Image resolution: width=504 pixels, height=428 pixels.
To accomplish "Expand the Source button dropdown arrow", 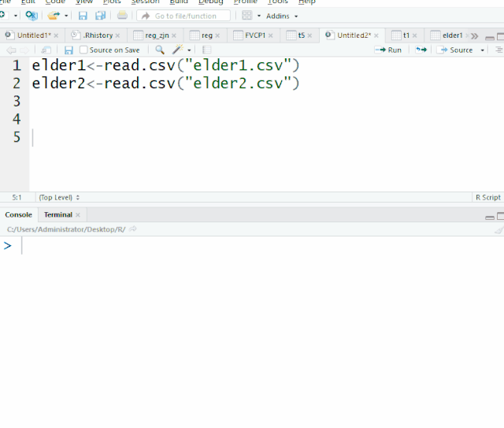I will (x=483, y=50).
